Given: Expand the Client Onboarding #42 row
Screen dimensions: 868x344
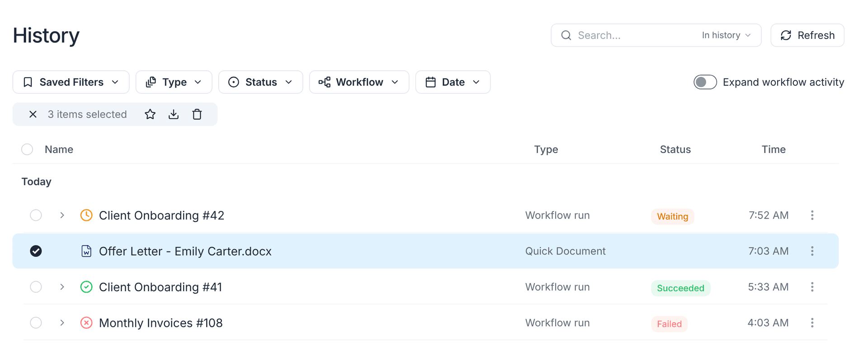Looking at the screenshot, I should [x=62, y=215].
